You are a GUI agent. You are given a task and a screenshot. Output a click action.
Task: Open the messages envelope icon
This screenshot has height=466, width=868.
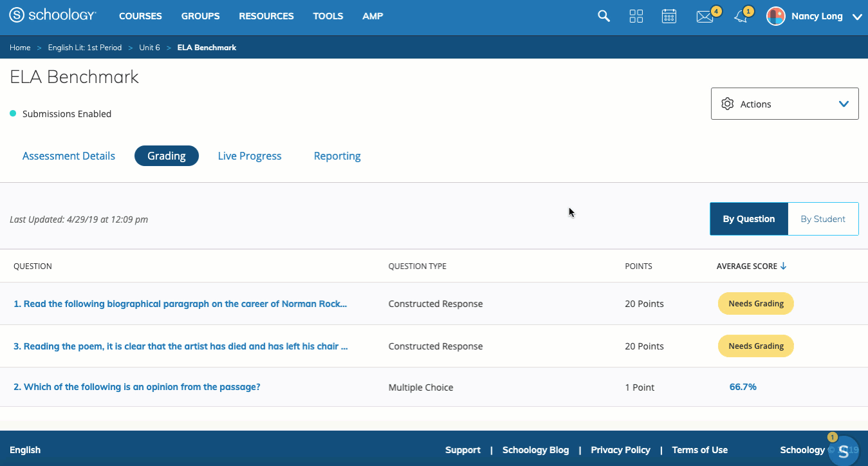(x=705, y=17)
